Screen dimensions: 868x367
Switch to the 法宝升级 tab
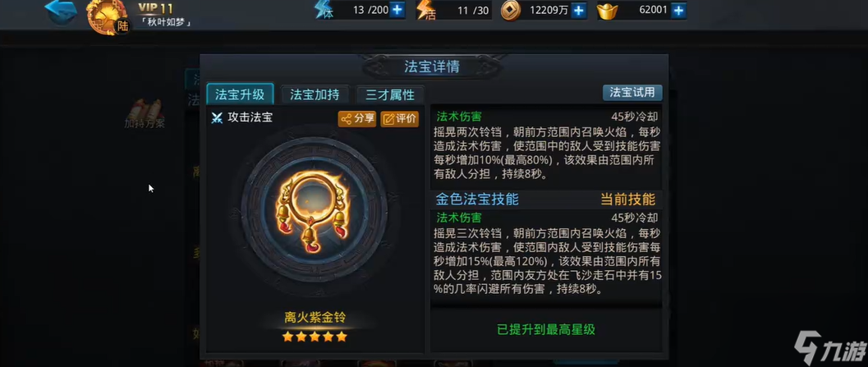[x=241, y=94]
